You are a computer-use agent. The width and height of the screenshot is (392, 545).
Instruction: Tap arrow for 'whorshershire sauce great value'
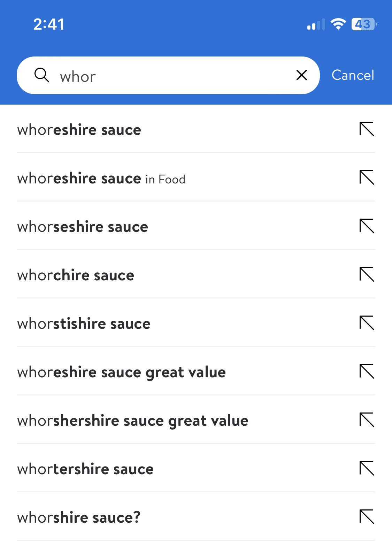(367, 420)
